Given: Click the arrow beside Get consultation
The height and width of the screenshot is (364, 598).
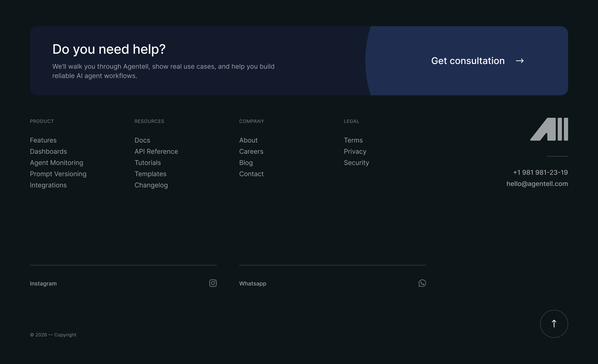Looking at the screenshot, I should pos(519,61).
